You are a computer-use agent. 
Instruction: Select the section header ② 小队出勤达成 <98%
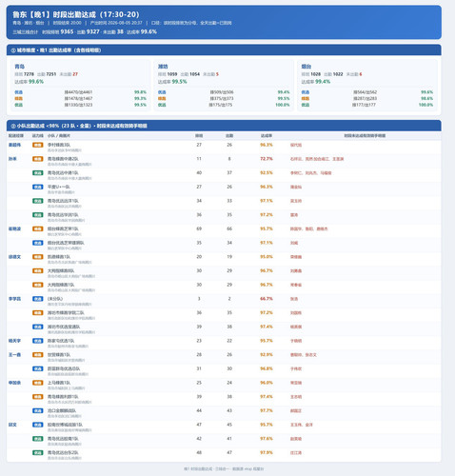pos(79,126)
